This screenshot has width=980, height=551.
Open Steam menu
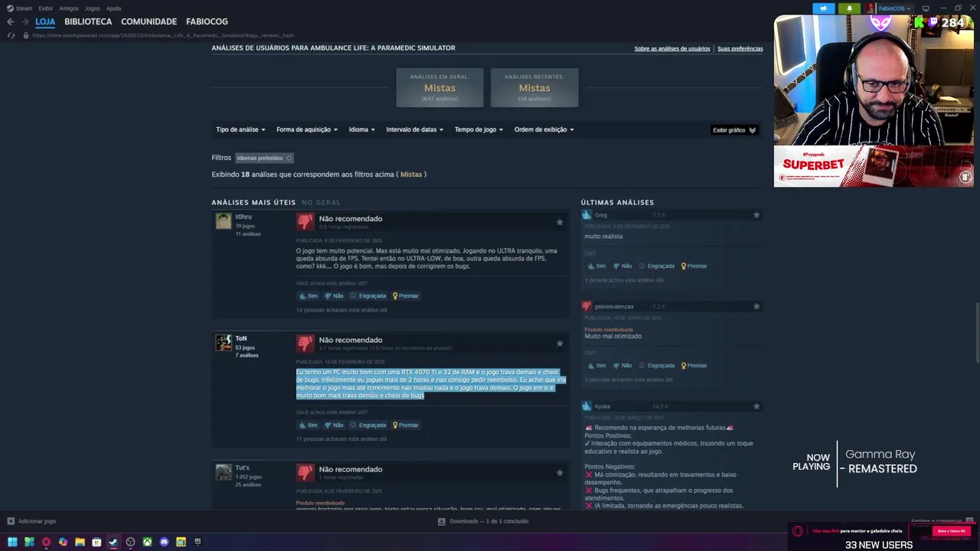[x=19, y=8]
